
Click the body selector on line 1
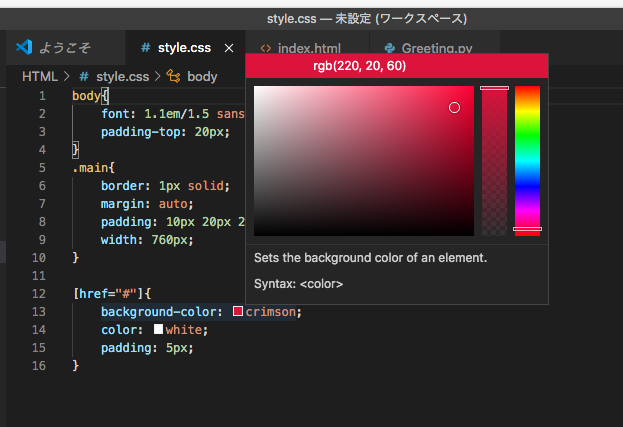(86, 96)
